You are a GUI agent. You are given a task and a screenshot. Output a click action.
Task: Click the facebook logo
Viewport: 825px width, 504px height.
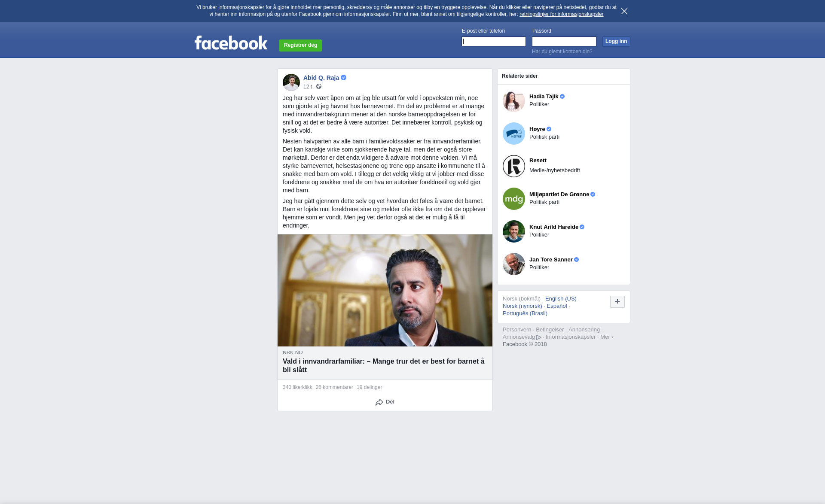231,43
